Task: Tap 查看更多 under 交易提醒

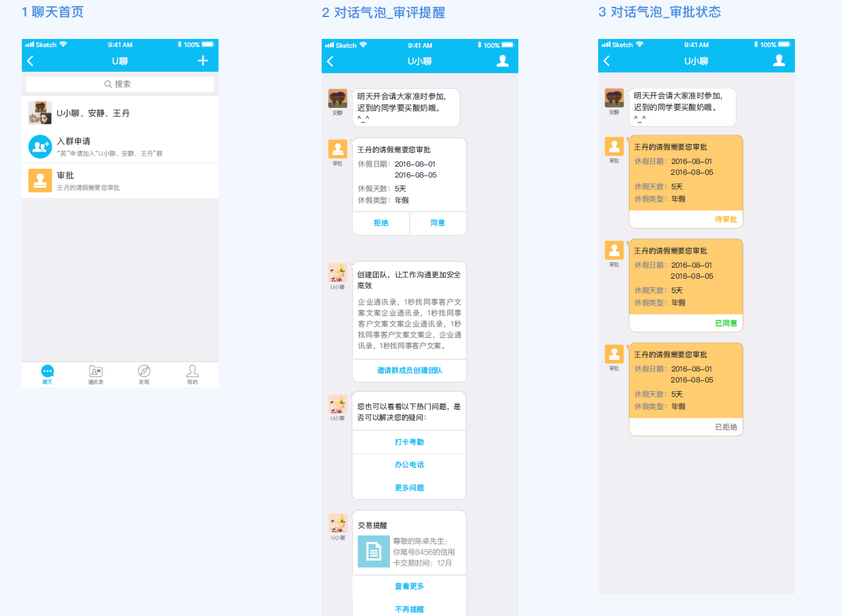Action: [409, 586]
